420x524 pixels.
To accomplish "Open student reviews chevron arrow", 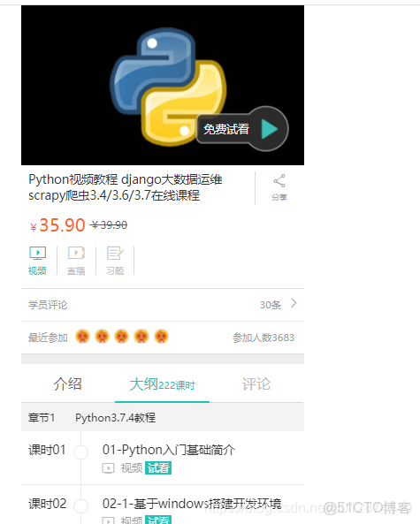I will [x=294, y=303].
